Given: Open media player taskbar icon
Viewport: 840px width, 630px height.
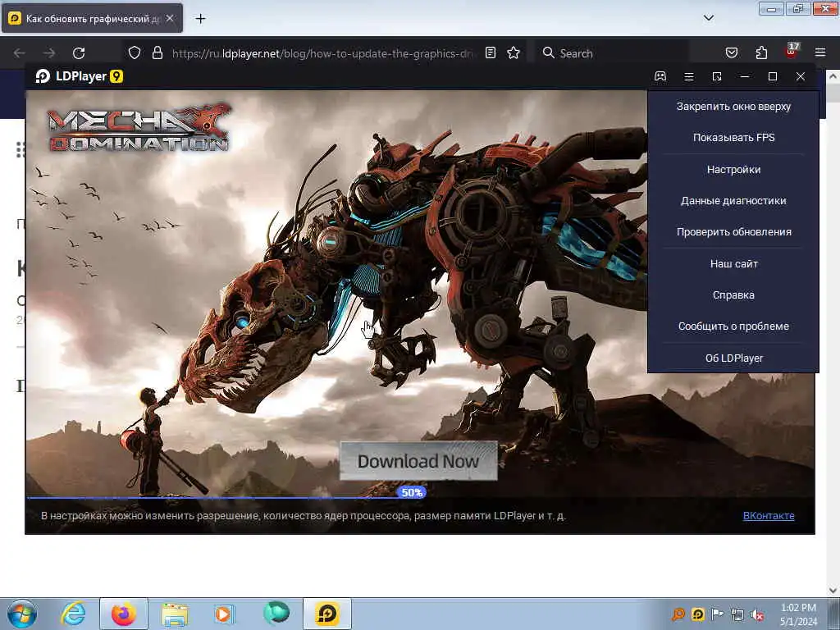Looking at the screenshot, I should 223,614.
